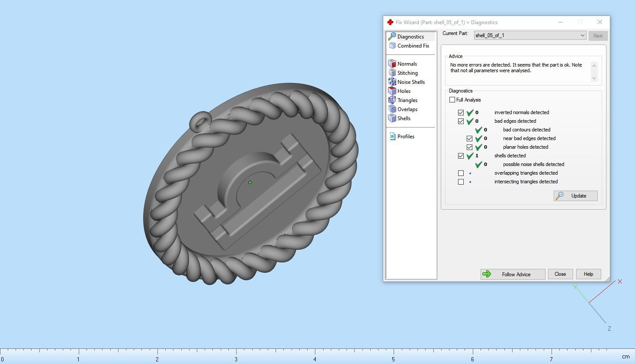Click the Update button
This screenshot has width=635, height=364.
point(576,196)
